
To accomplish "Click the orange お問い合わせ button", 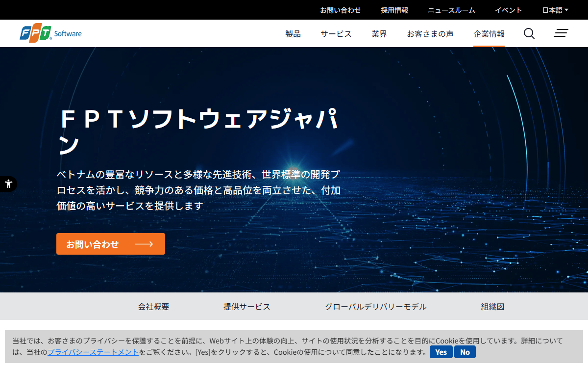I will pyautogui.click(x=111, y=244).
